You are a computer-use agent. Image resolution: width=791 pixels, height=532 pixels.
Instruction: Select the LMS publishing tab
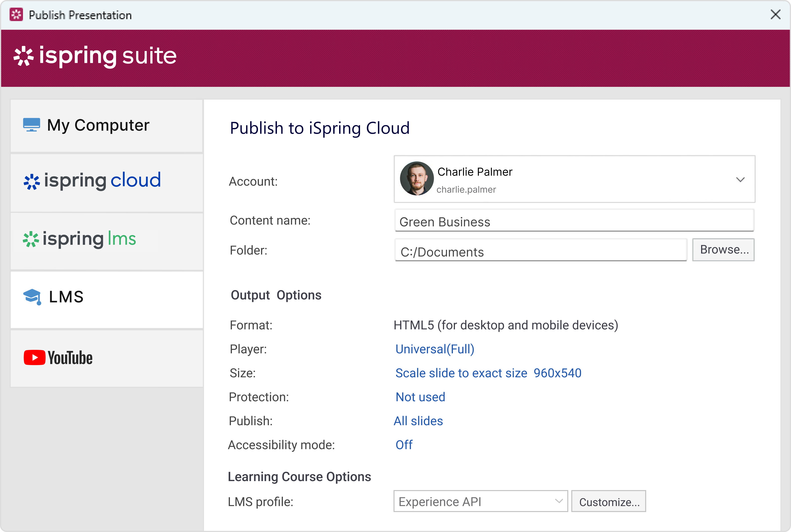click(x=107, y=300)
